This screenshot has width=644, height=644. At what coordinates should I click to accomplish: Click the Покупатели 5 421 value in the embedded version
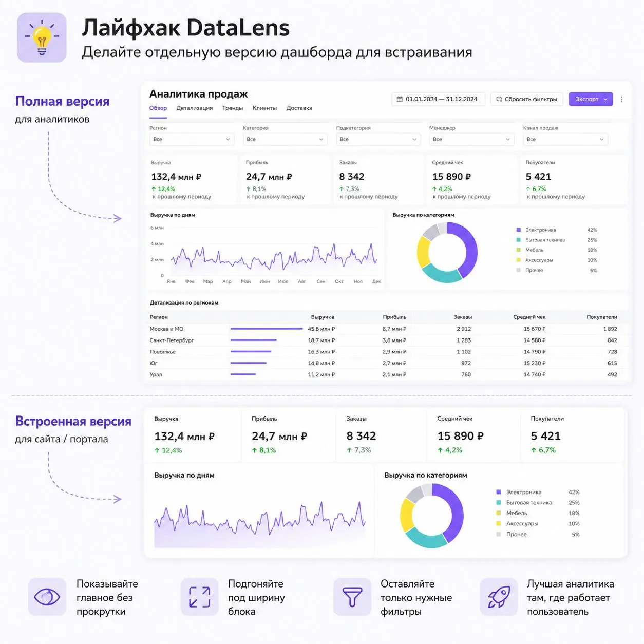[x=545, y=436]
